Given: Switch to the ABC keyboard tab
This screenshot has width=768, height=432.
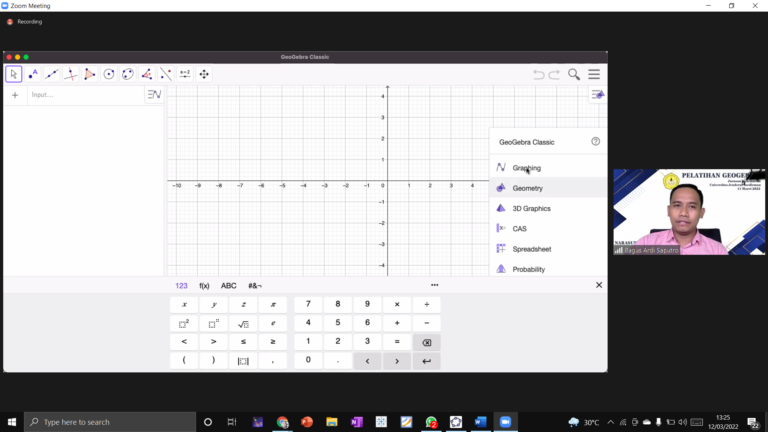Looking at the screenshot, I should (229, 285).
